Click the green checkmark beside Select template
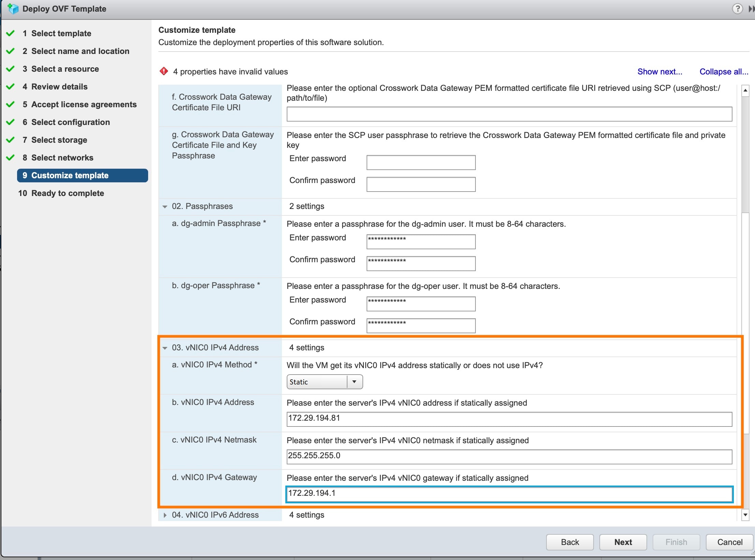The width and height of the screenshot is (755, 560). coord(10,33)
